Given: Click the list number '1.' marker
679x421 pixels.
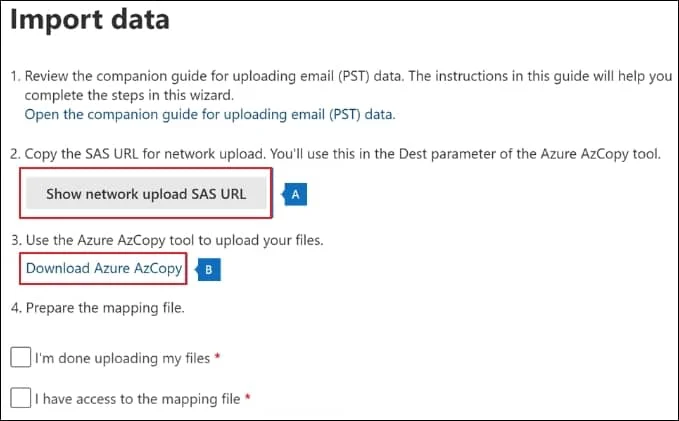Looking at the screenshot, I should point(15,76).
